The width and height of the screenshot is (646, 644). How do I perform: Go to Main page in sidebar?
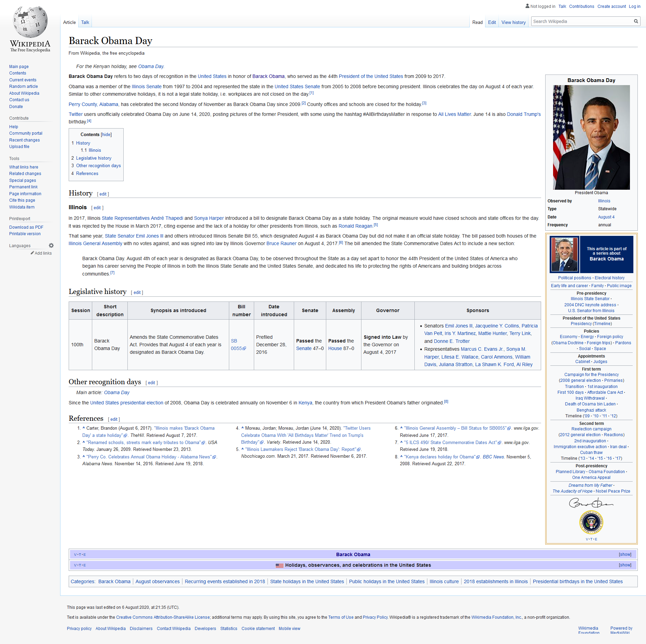tap(19, 67)
